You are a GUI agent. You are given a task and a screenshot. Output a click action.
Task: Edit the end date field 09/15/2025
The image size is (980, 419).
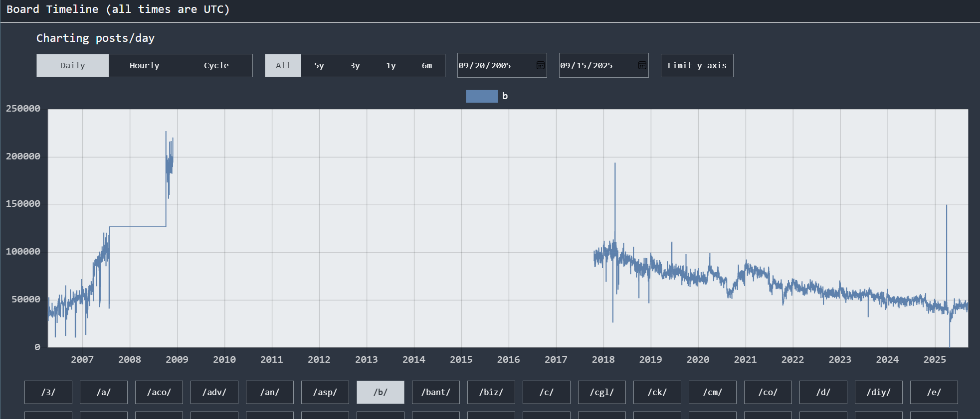pyautogui.click(x=603, y=65)
